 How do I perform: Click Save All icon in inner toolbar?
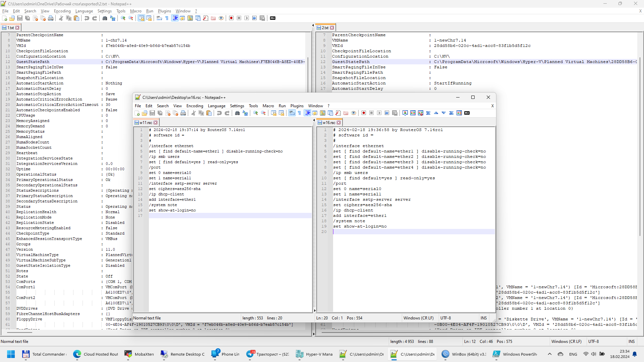pos(160,113)
